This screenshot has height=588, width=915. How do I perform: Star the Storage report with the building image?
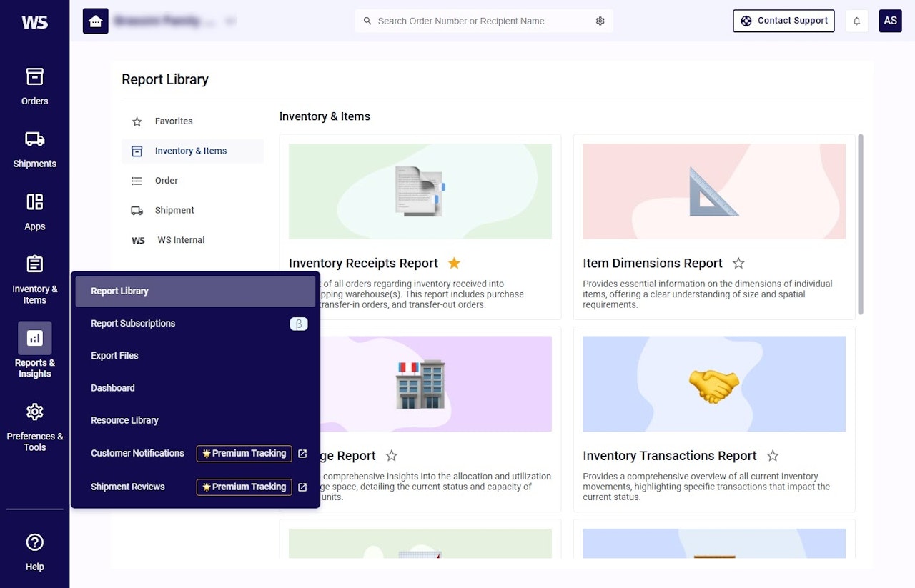(x=391, y=456)
